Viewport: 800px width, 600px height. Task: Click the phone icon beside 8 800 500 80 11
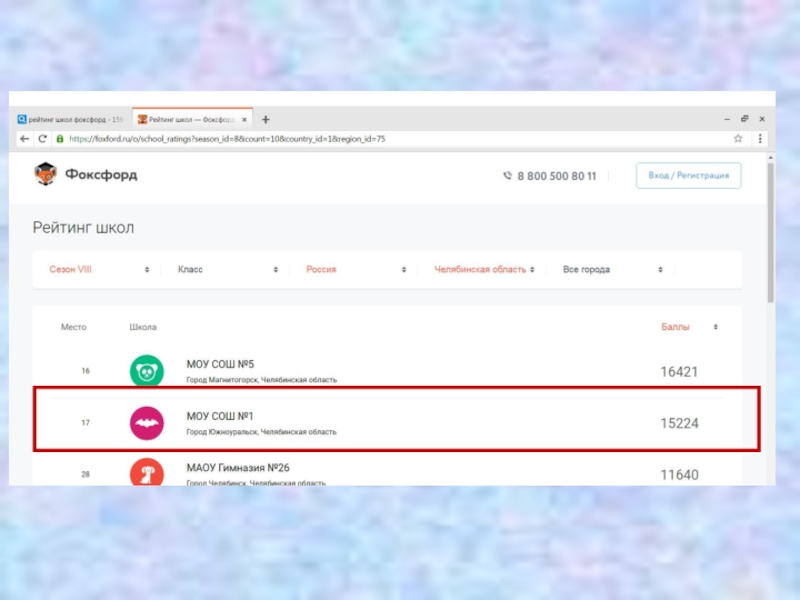[x=507, y=176]
